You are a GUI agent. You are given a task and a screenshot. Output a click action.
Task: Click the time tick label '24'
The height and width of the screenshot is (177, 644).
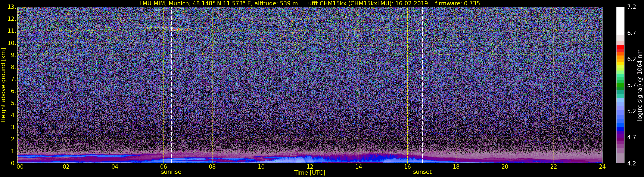(x=602, y=167)
